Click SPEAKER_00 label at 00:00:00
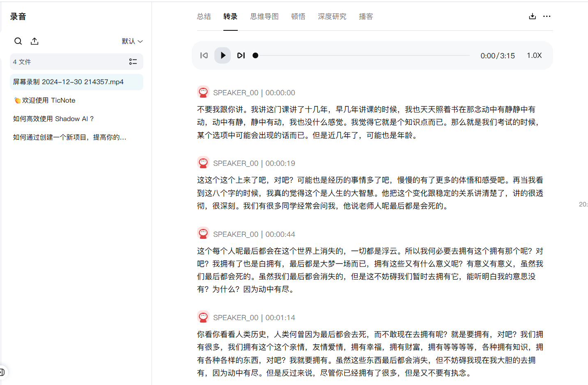The image size is (588, 385). [236, 93]
